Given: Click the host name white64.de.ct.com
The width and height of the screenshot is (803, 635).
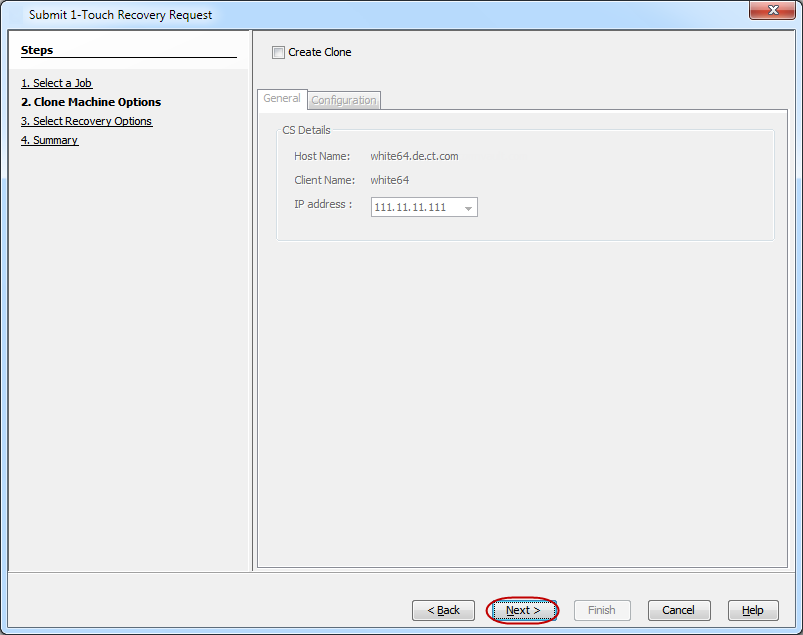Looking at the screenshot, I should click(414, 156).
